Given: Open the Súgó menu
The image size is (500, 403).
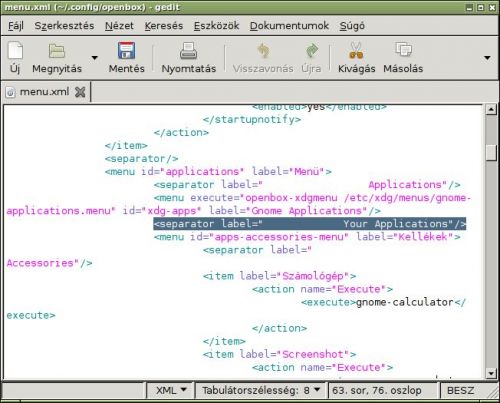Looking at the screenshot, I should (352, 26).
